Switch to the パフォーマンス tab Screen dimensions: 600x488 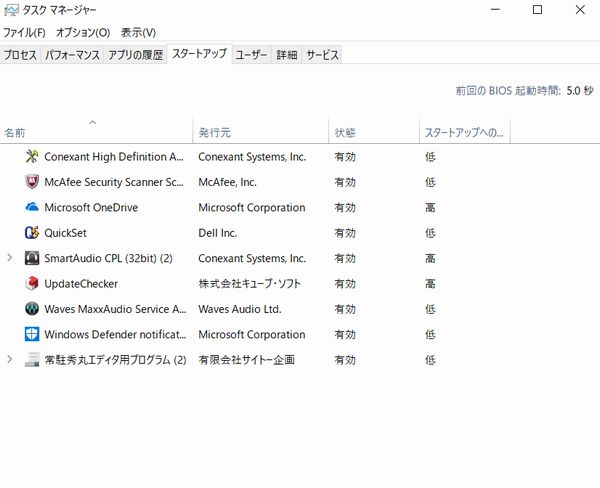pos(72,55)
